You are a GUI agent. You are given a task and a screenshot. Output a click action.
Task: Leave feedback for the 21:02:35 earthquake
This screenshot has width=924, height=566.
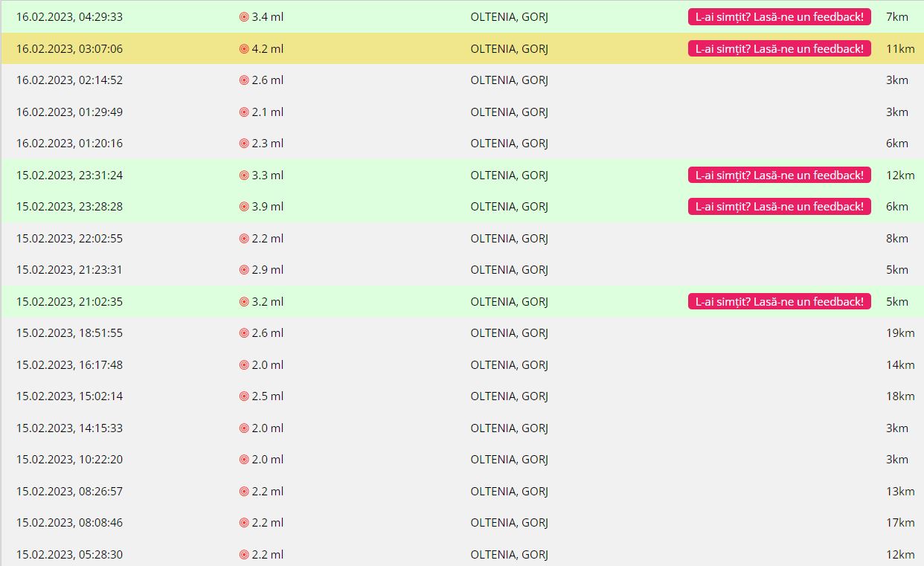779,302
